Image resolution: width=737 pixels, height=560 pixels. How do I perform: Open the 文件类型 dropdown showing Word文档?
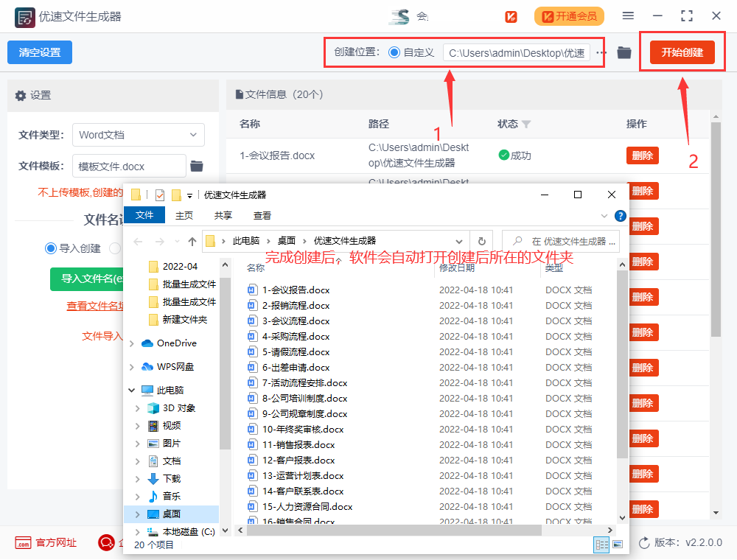139,135
